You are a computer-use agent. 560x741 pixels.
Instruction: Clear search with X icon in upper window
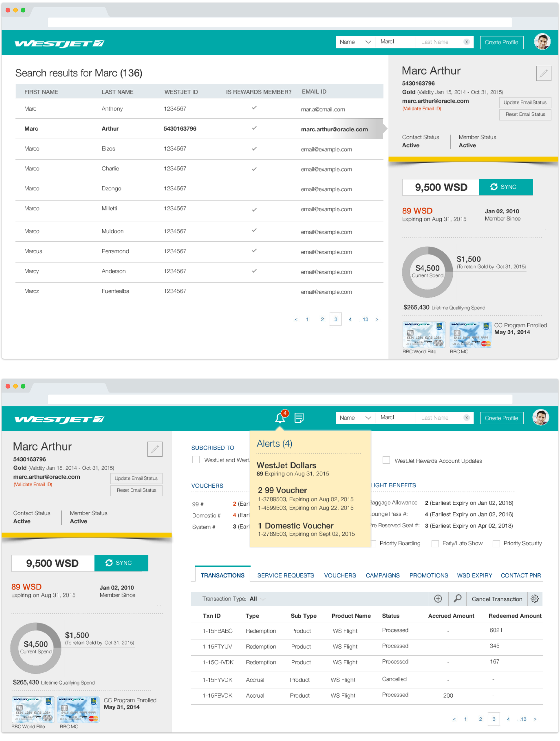pos(466,42)
